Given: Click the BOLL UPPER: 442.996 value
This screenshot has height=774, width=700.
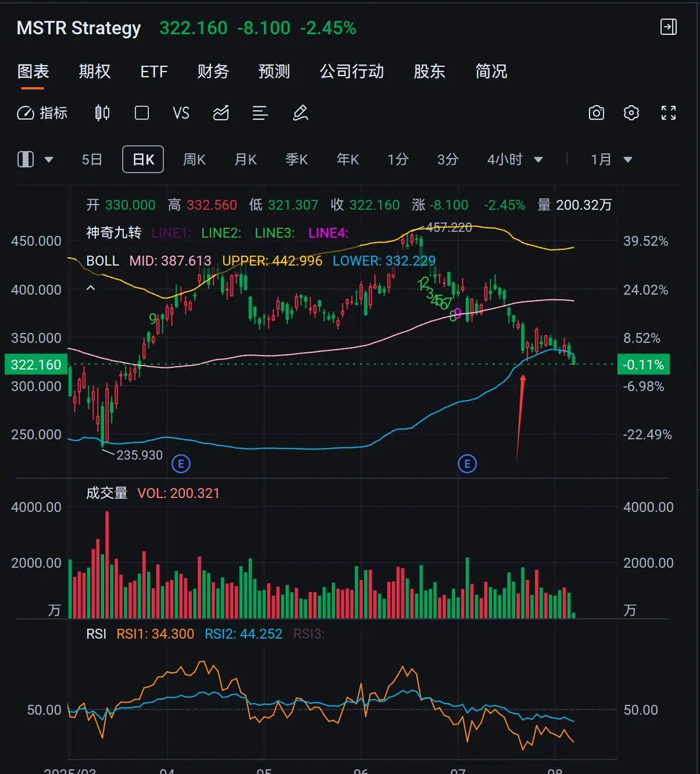Looking at the screenshot, I should coord(272,261).
